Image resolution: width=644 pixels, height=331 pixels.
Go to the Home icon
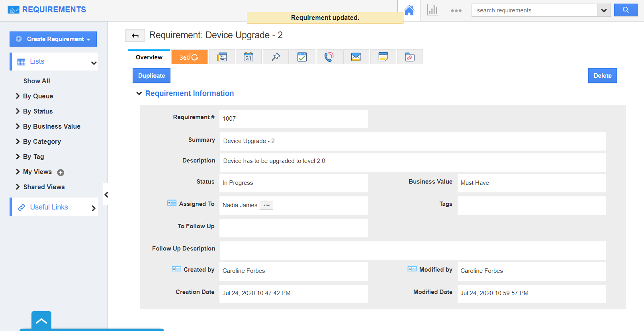(x=409, y=10)
